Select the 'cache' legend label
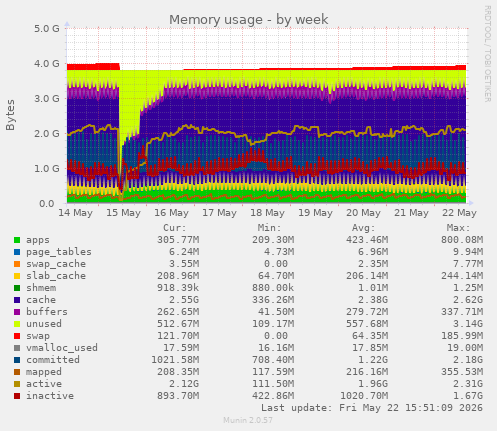Screen dimensions: 497x431 pos(41,300)
